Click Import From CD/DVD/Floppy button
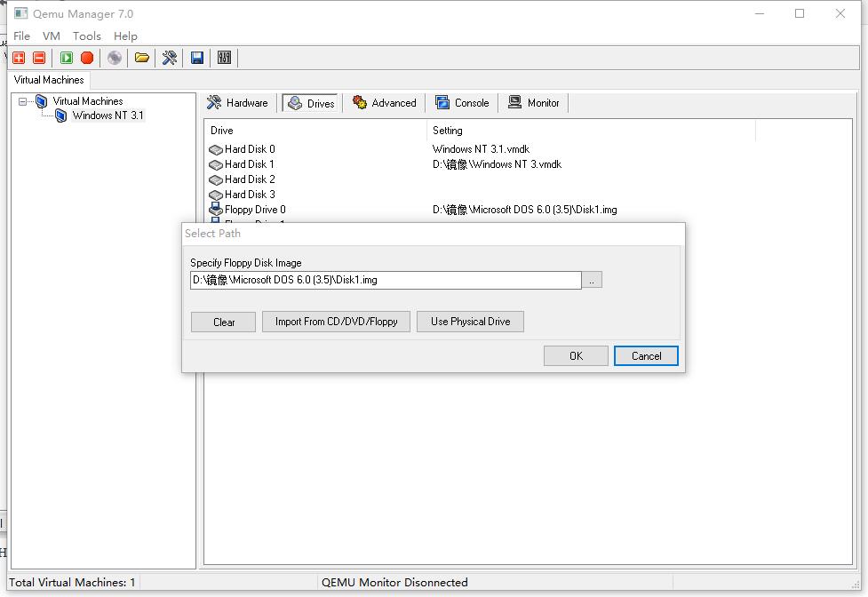This screenshot has width=868, height=597. coord(336,322)
